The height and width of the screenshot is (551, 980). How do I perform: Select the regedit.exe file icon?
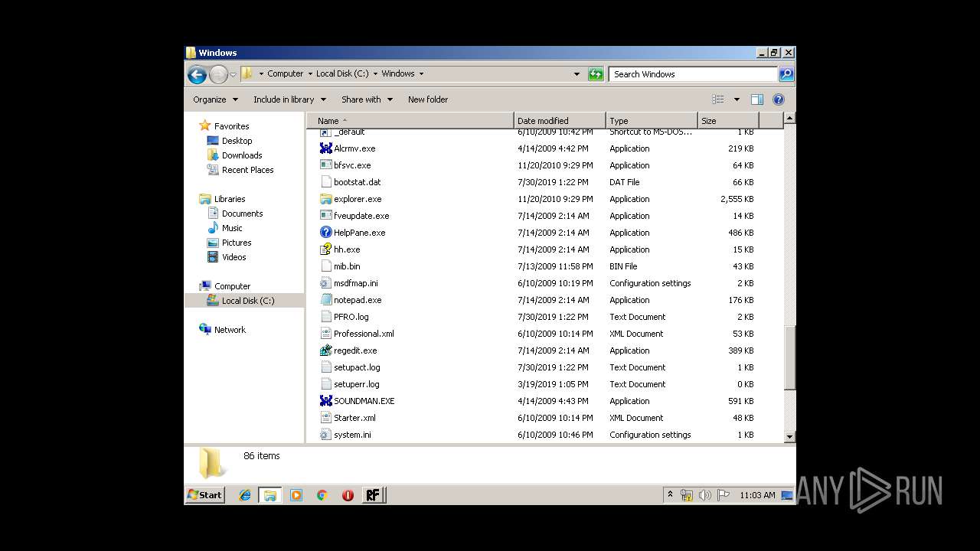pyautogui.click(x=326, y=350)
